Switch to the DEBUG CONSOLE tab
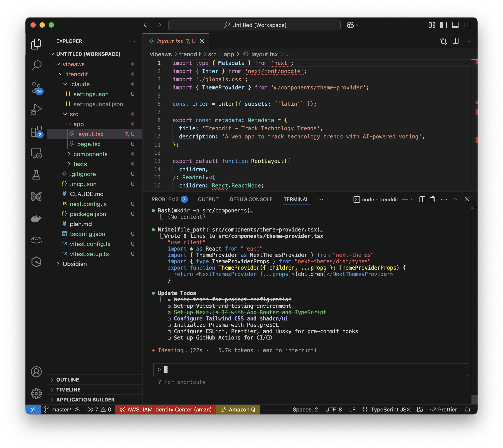Screen dimensions: 503x448 click(x=251, y=199)
